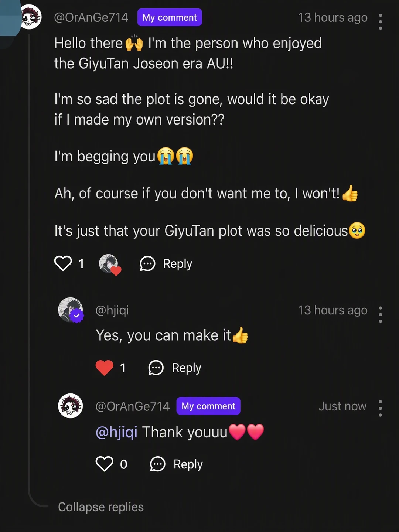Open the @hjiqi mention link in reply

click(x=116, y=432)
